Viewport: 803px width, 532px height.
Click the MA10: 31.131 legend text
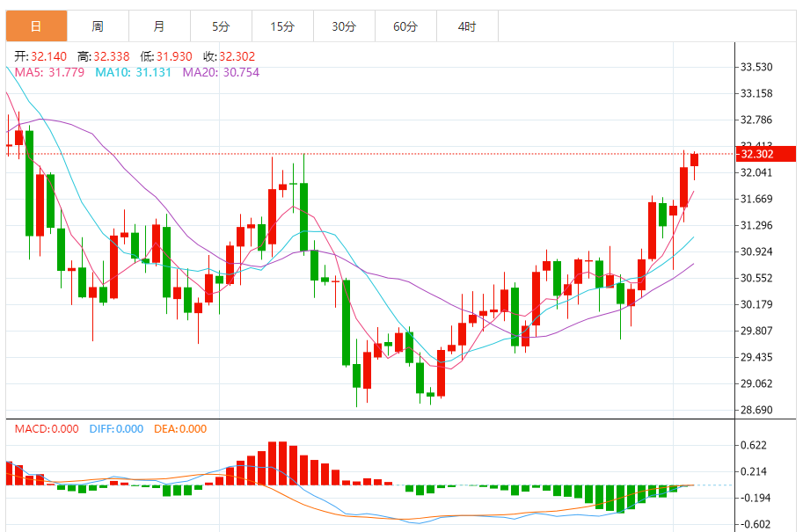pos(133,72)
